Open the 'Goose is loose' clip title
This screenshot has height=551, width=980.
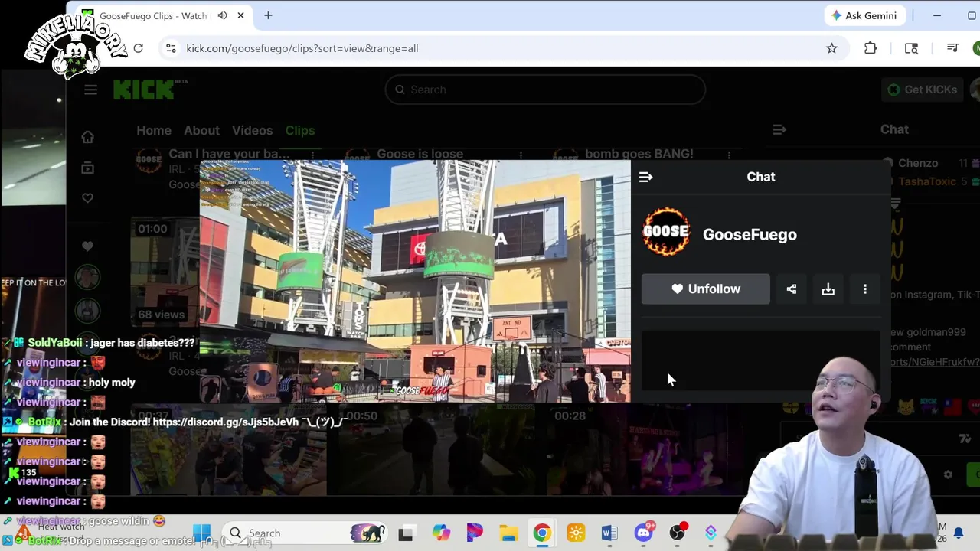420,154
